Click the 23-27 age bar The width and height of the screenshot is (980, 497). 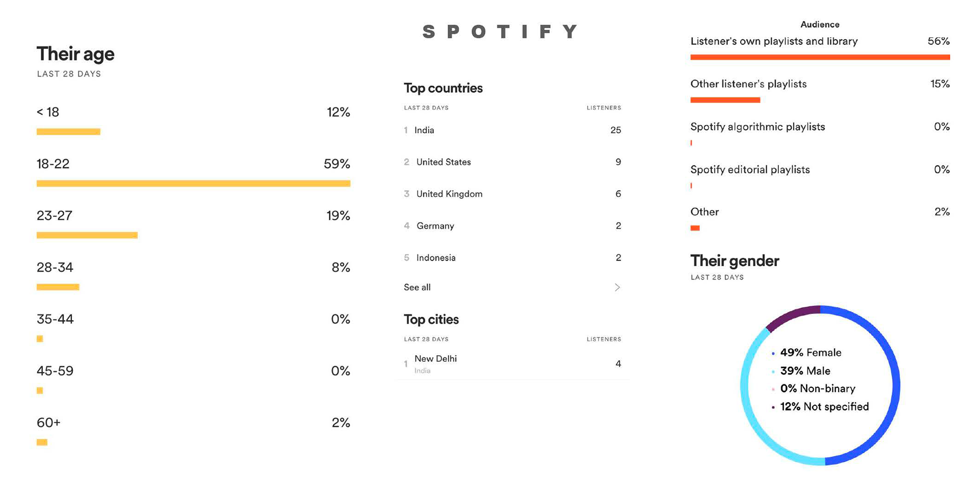pyautogui.click(x=87, y=235)
